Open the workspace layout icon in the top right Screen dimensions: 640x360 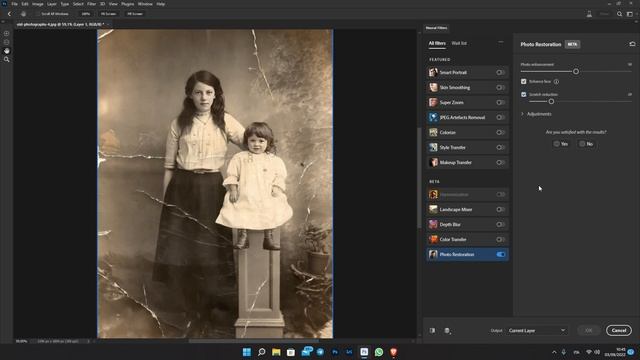point(629,14)
